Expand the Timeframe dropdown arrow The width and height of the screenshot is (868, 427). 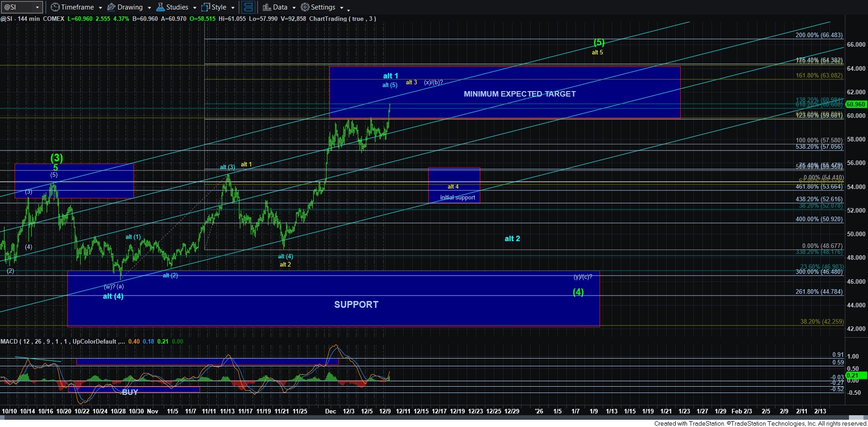[x=100, y=8]
